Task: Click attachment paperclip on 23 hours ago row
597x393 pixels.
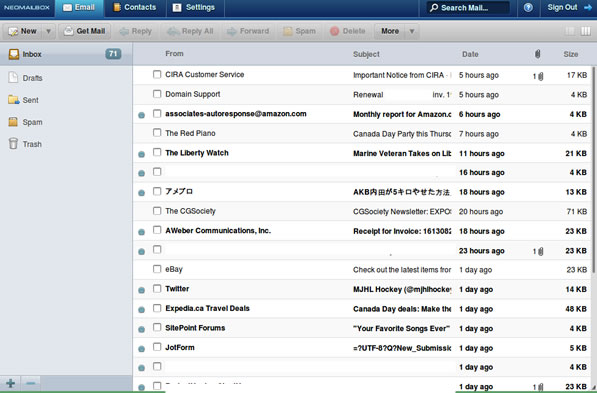Action: tap(541, 251)
